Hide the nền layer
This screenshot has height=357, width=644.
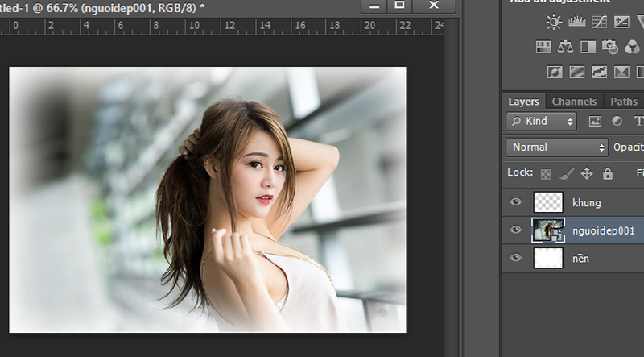[x=515, y=258]
